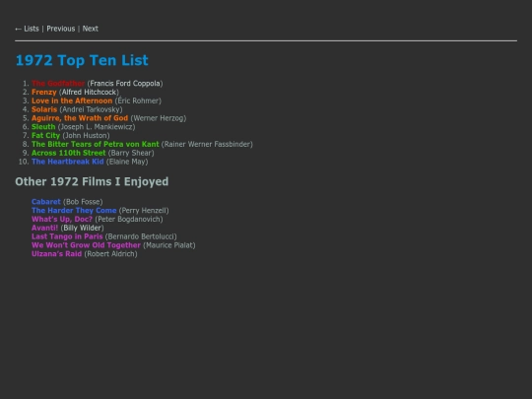The width and height of the screenshot is (532, 399).
Task: Click Ulzana's Raid film title
Action: click(x=57, y=254)
